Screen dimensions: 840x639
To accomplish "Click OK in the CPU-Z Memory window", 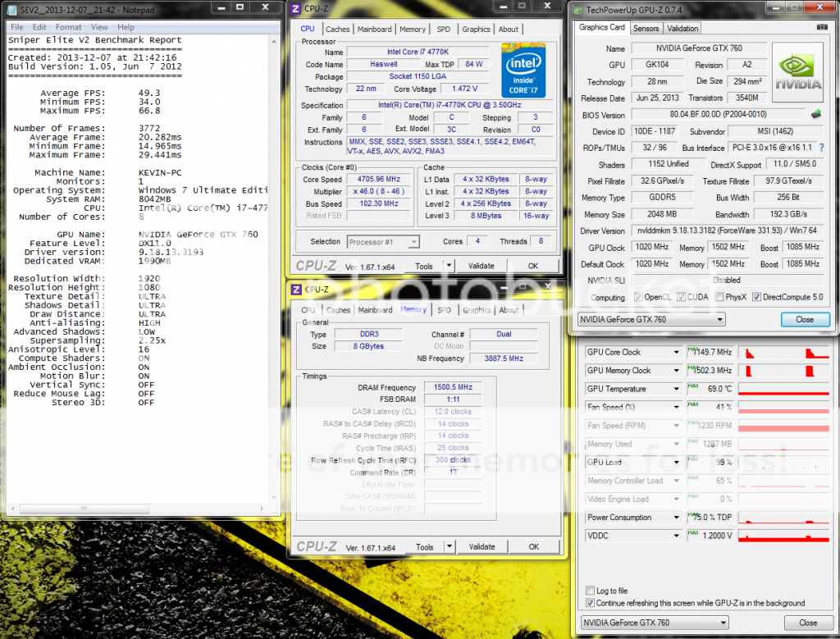I will [533, 547].
